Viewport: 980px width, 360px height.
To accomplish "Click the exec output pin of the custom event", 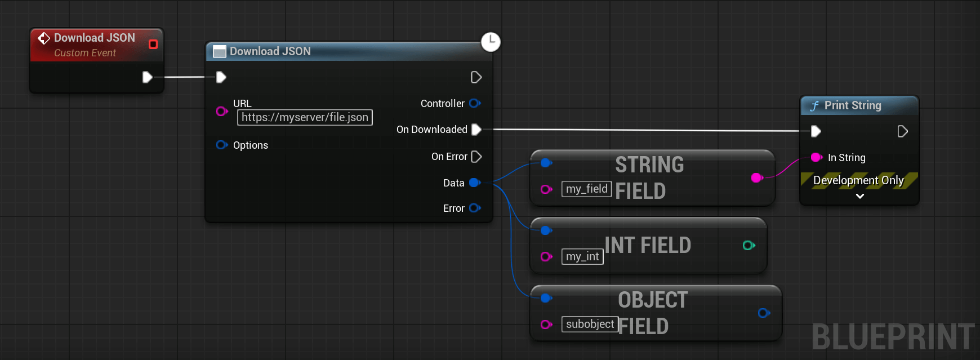I will click(x=148, y=77).
